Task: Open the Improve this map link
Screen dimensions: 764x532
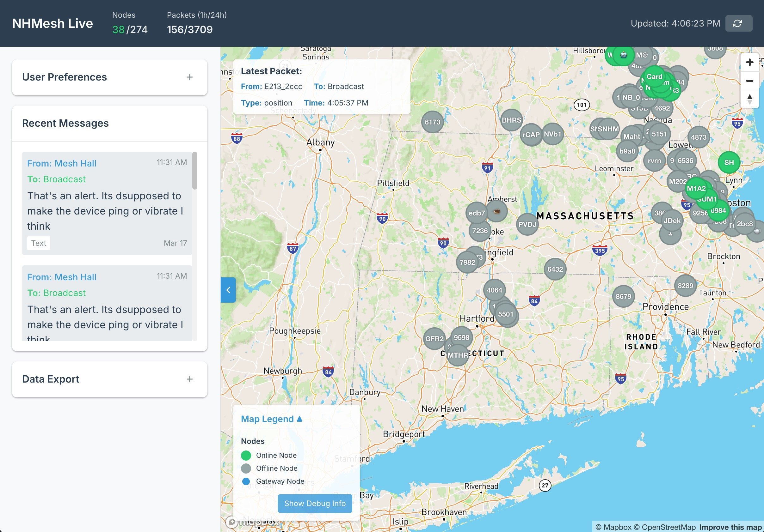Action: [730, 527]
